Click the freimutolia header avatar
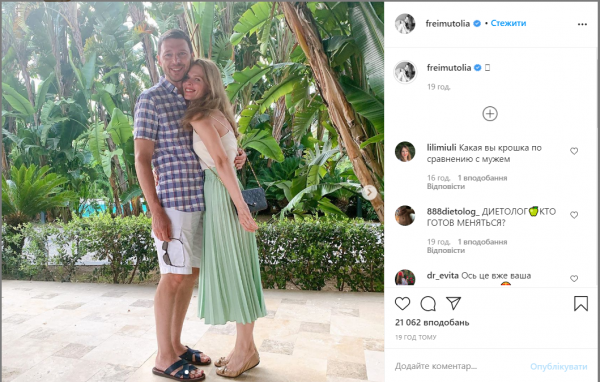Viewport: 600px width, 382px height. click(x=405, y=24)
